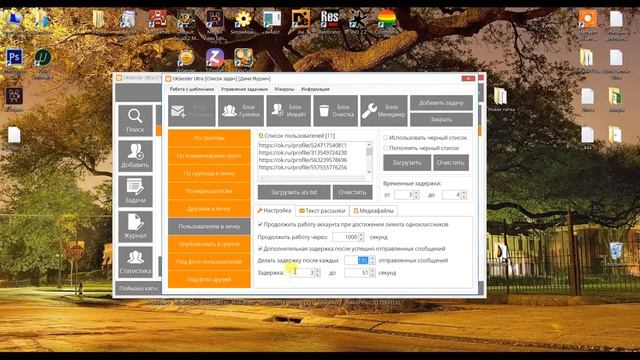Click Поиск in the back OkSender window
Screen dimensions: 640x360
coord(135,120)
